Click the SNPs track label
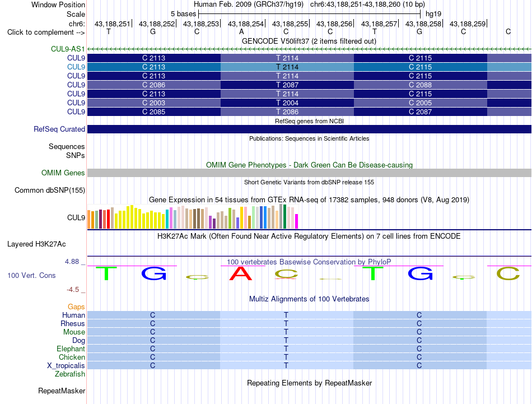 coord(76,155)
